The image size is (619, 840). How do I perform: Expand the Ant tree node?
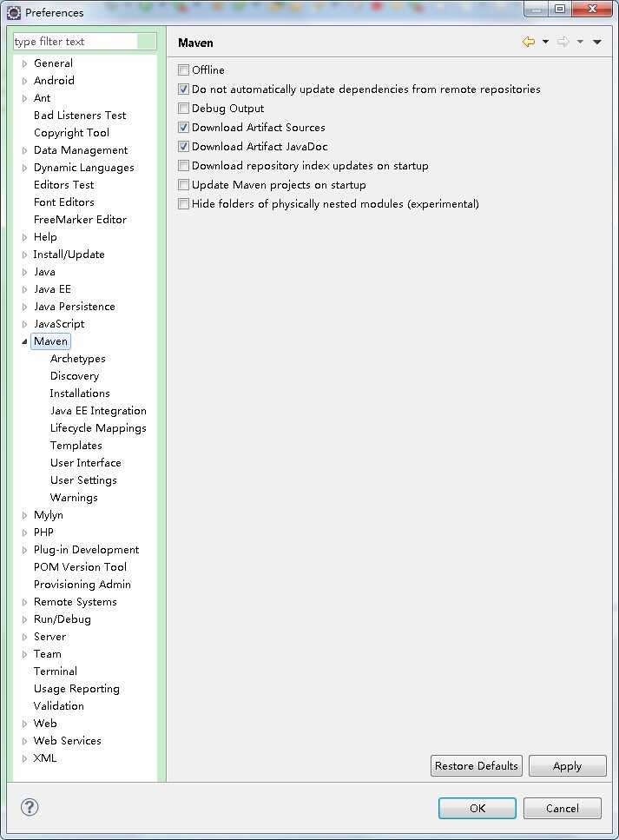click(24, 98)
